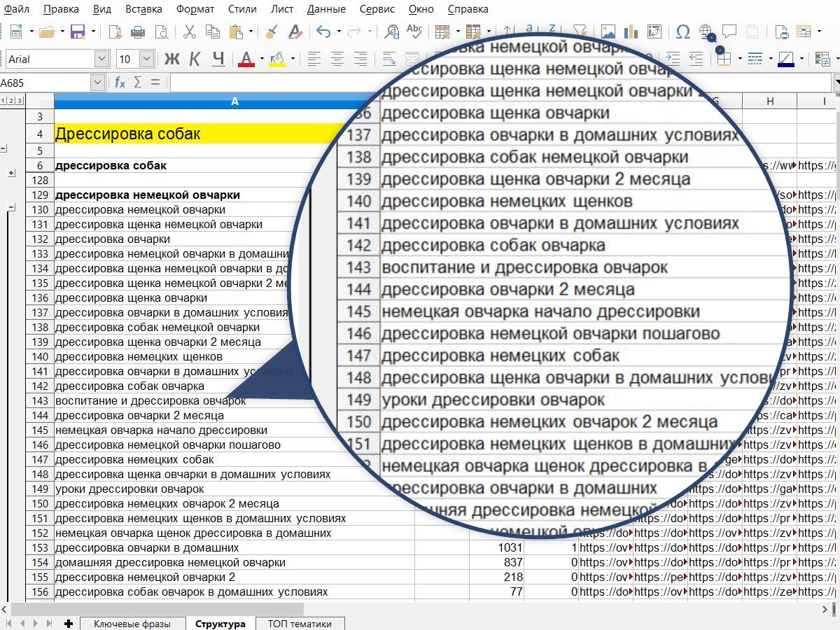Viewport: 840px width, 630px height.
Task: Open the Данные menu
Action: point(326,10)
